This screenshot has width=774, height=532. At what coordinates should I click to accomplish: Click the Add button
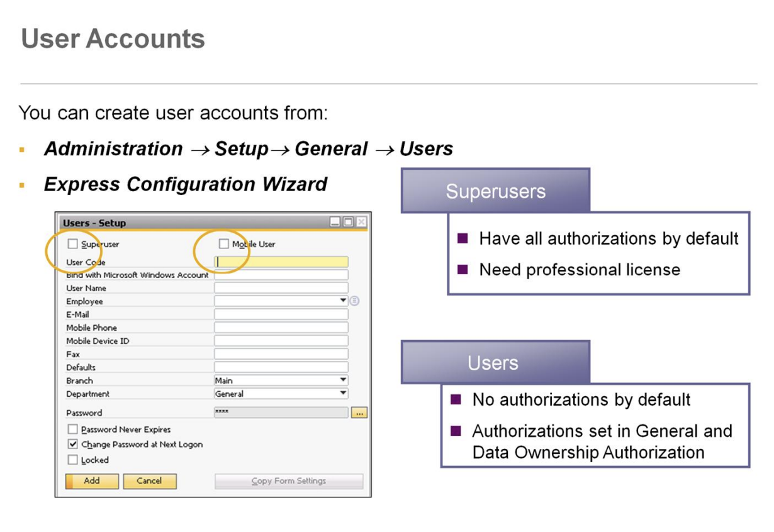pos(91,481)
